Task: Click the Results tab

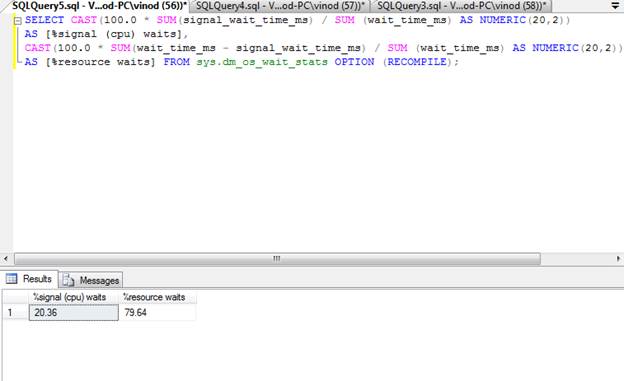Action: pos(29,279)
